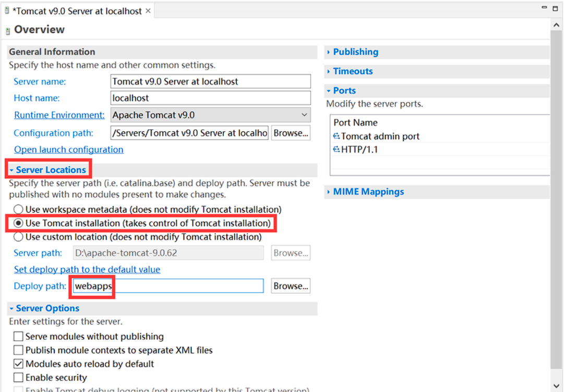568x392 pixels.
Task: Expand the MIME Mappings section
Action: click(x=329, y=192)
